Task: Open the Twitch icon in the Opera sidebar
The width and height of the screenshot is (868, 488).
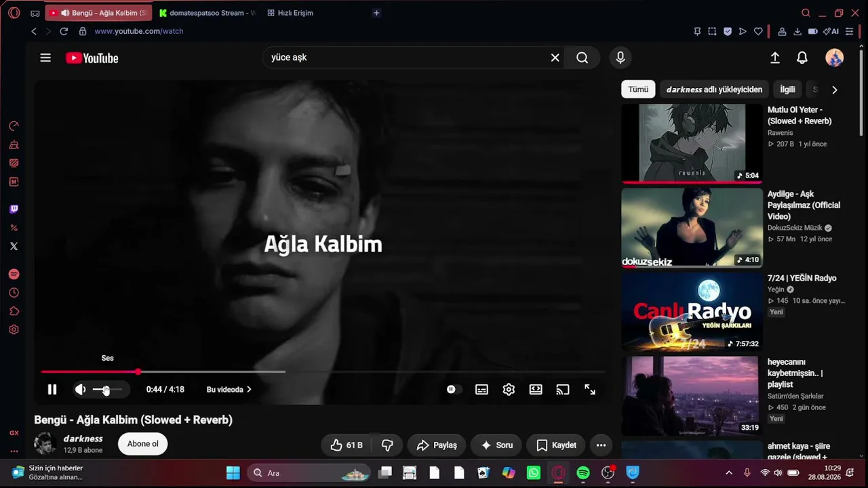Action: pos(14,209)
